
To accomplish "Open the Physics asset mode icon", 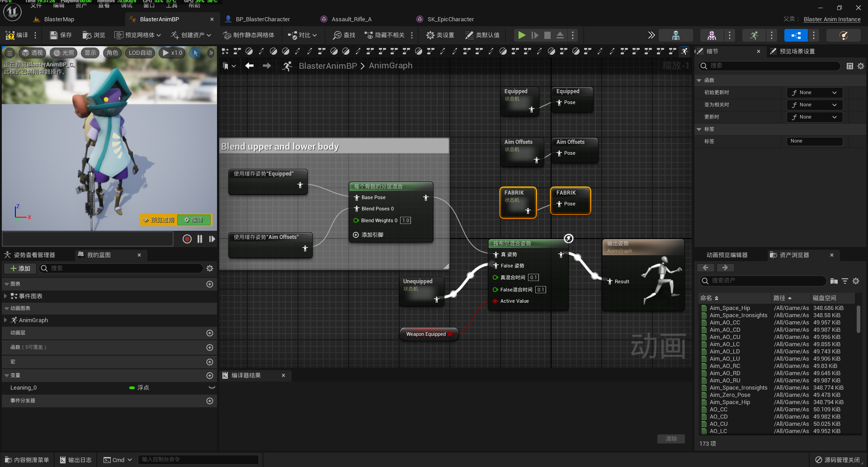I will (843, 35).
